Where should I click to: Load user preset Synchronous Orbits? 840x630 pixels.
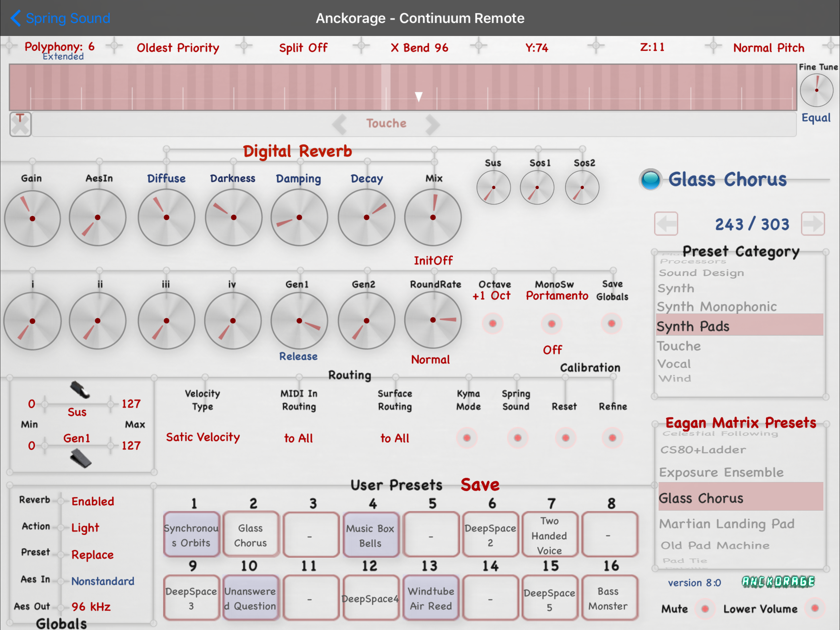click(x=191, y=535)
